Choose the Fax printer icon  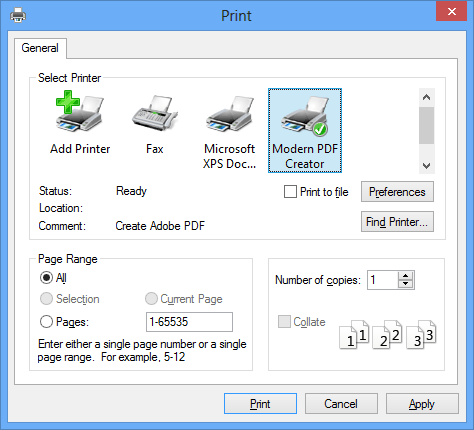tap(155, 114)
